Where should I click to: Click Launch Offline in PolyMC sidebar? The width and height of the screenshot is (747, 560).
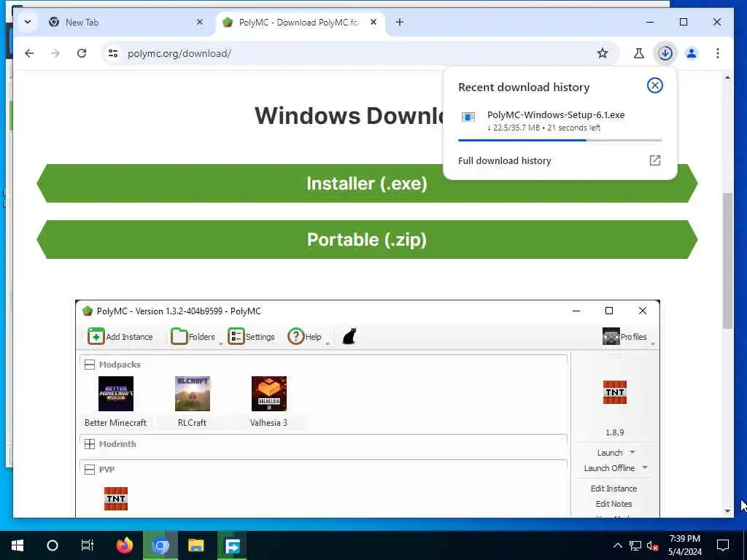(x=609, y=468)
